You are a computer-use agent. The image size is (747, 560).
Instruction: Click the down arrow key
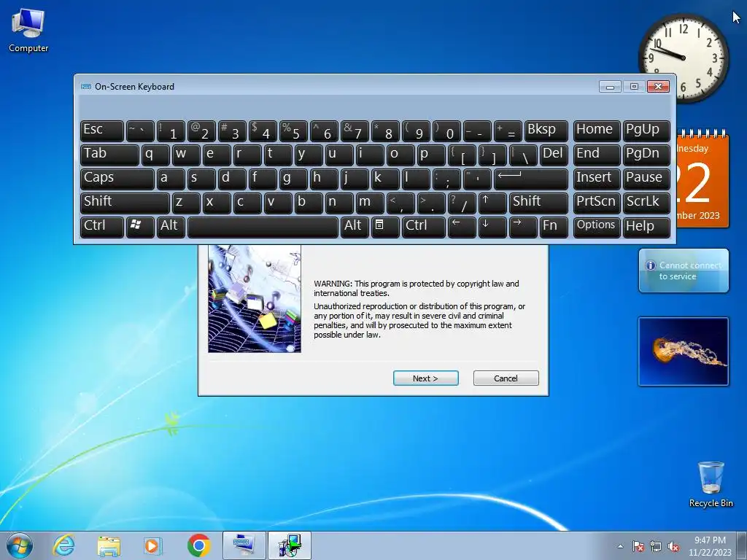pyautogui.click(x=492, y=226)
